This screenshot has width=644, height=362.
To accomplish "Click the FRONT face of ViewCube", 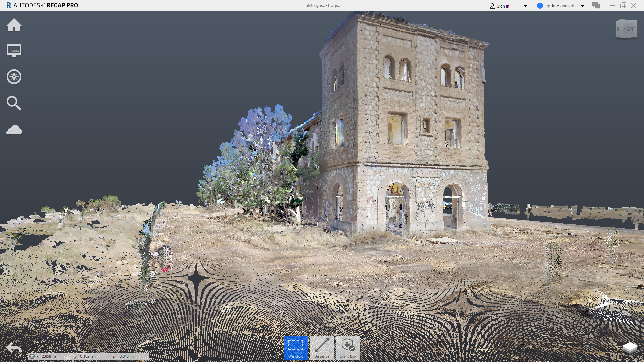I will tap(629, 29).
